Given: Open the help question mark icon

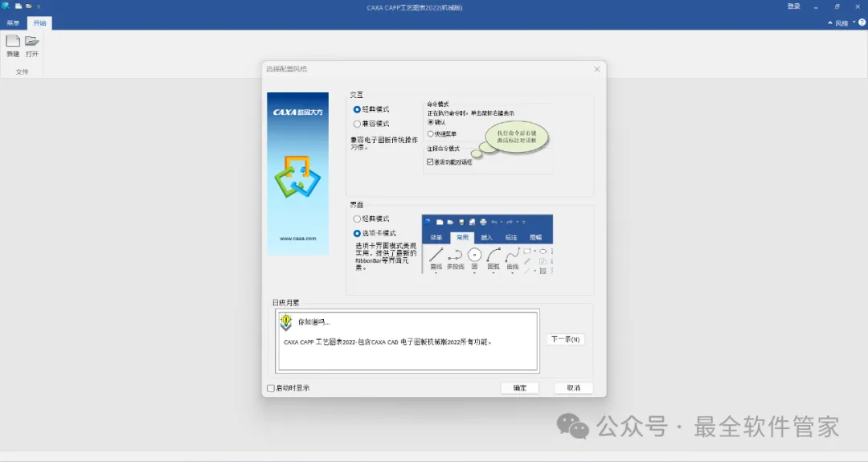Looking at the screenshot, I should click(x=862, y=22).
